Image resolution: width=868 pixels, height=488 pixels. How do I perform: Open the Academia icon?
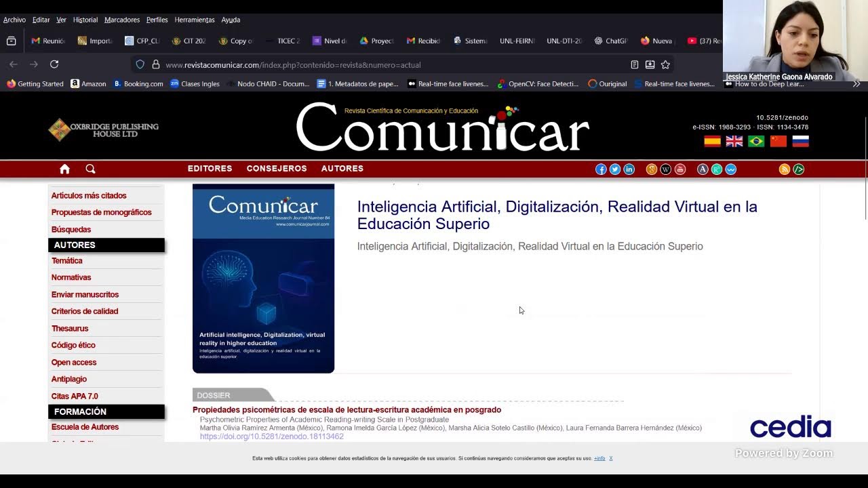pos(703,169)
